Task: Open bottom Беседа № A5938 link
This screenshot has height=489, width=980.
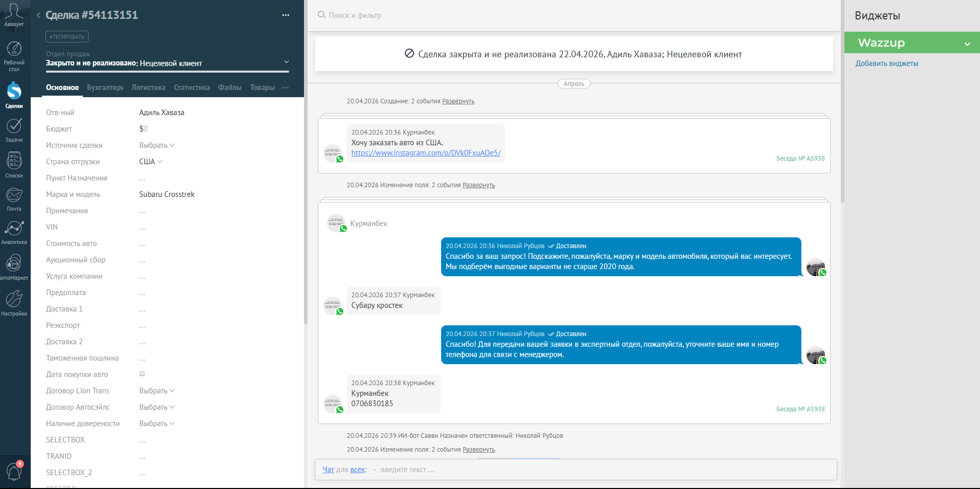Action: pos(800,409)
